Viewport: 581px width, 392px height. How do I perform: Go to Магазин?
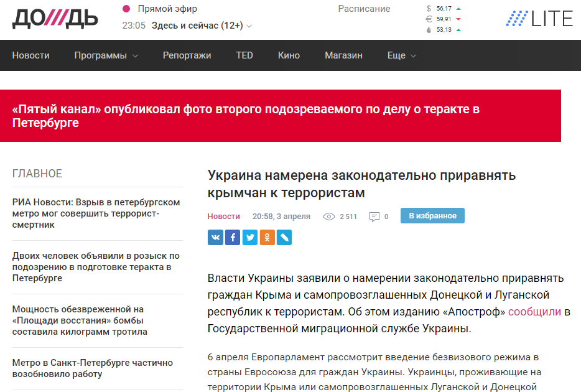pyautogui.click(x=343, y=55)
